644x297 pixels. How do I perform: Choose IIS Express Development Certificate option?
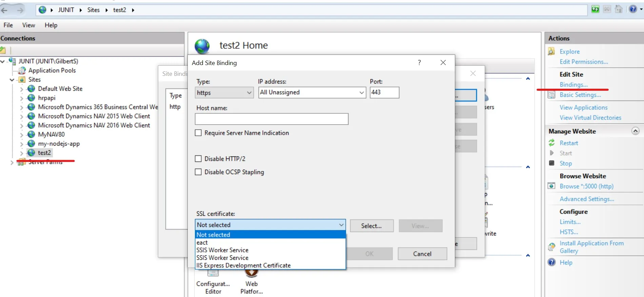coord(270,266)
